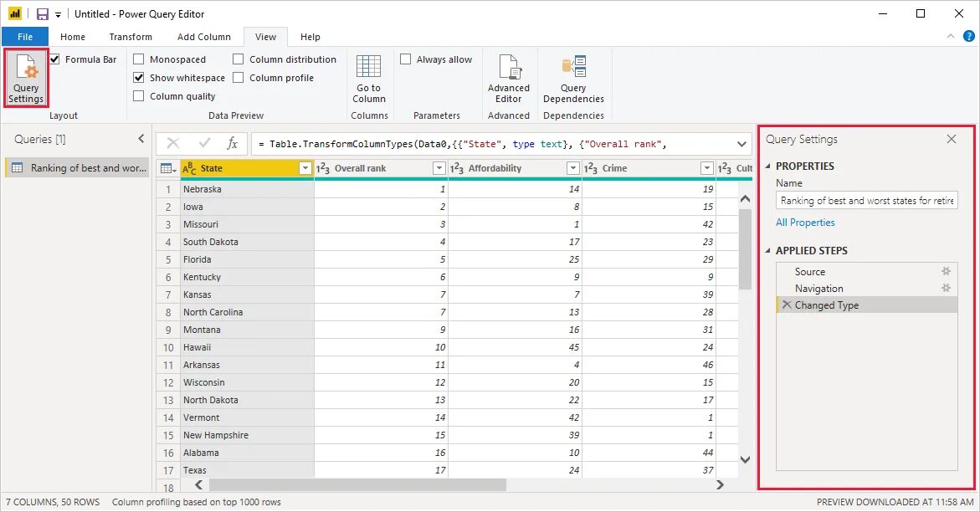Delete the Changed Type step
980x512 pixels.
point(787,305)
